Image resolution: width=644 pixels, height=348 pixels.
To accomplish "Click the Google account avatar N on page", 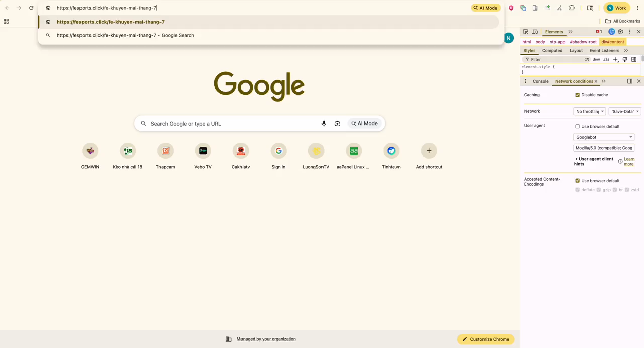I will (509, 38).
